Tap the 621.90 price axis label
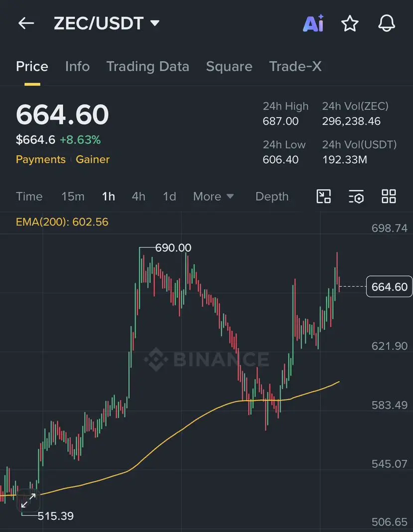413x532 pixels. tap(389, 346)
